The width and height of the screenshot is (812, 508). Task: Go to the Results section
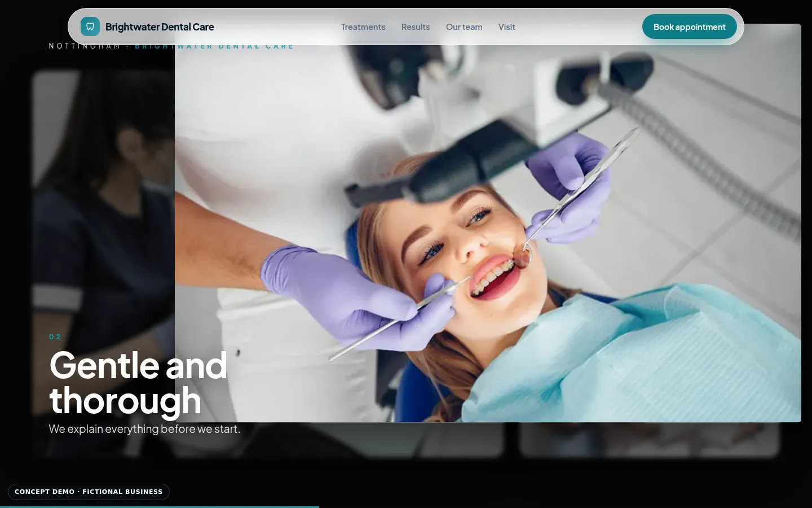pos(416,27)
